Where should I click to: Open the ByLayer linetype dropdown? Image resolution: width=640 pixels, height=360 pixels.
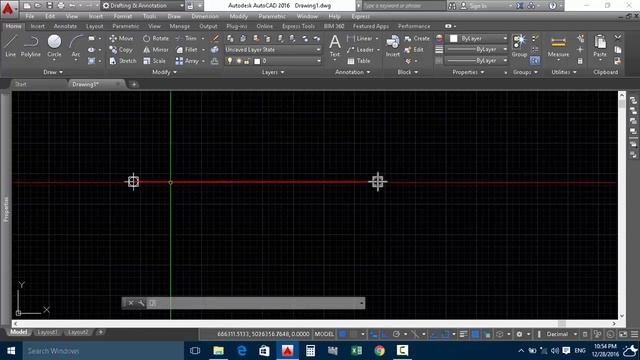[476, 60]
